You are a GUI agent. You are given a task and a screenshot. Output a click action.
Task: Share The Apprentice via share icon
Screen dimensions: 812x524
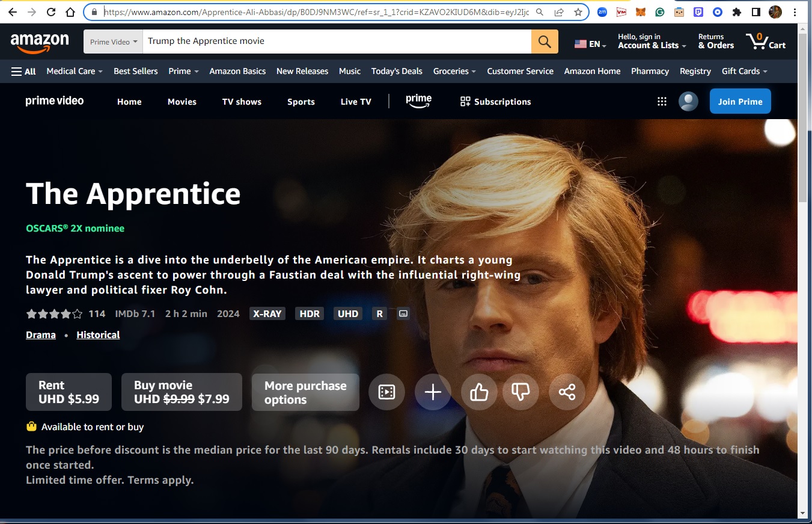567,392
